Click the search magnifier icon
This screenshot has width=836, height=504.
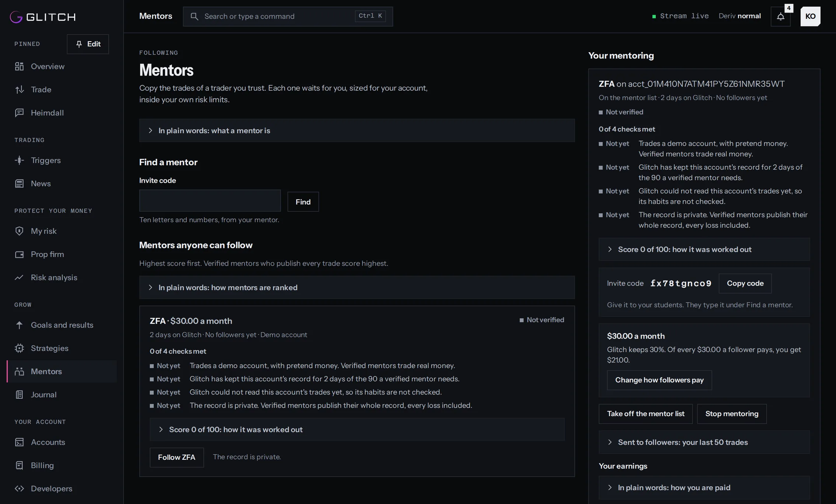click(194, 16)
